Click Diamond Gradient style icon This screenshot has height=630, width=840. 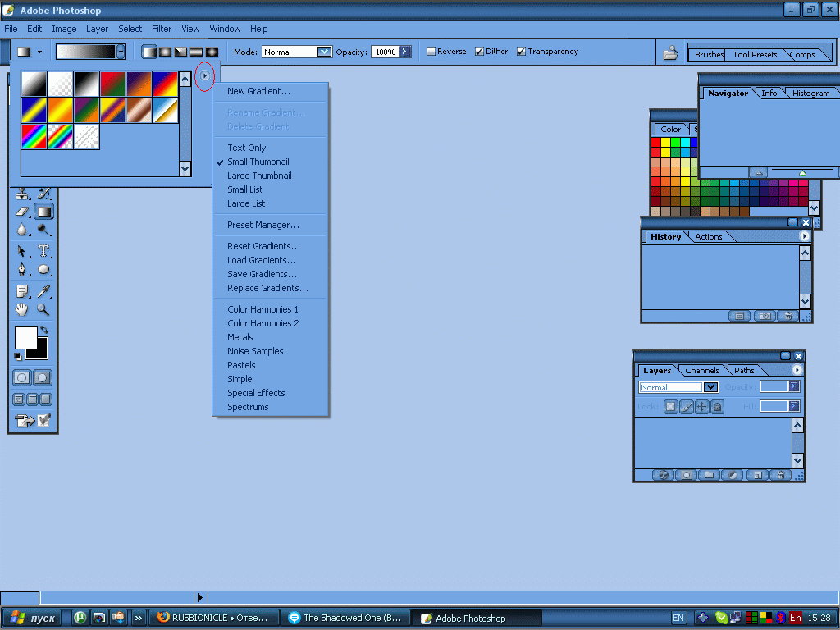click(212, 52)
